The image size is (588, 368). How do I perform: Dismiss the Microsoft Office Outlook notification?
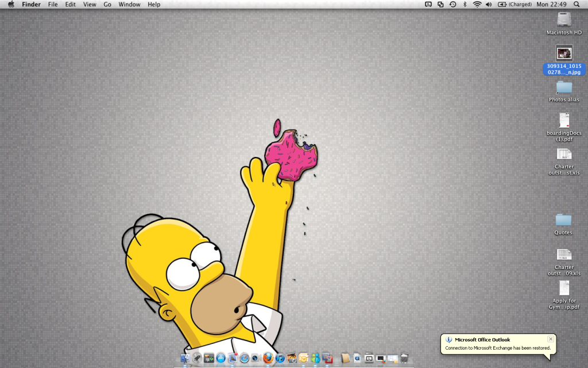551,339
